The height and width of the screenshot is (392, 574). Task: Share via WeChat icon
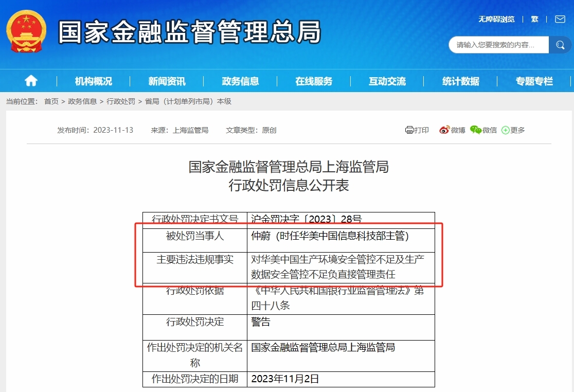tap(476, 130)
